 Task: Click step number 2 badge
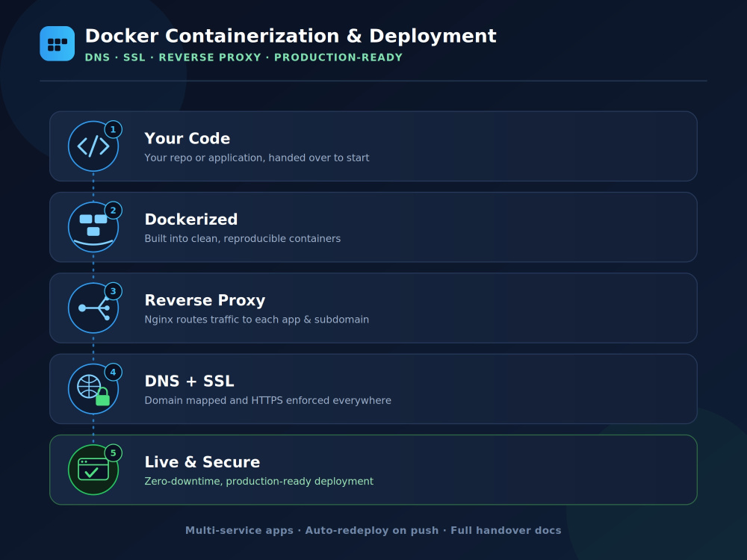[114, 211]
